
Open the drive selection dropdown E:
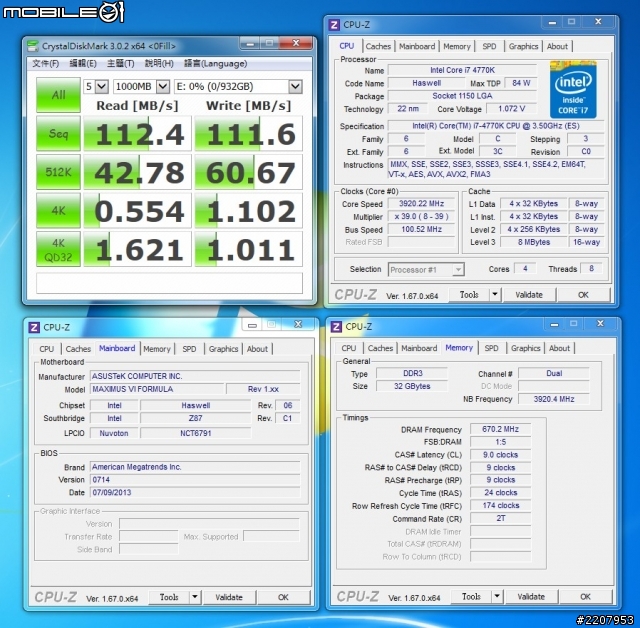pos(238,86)
